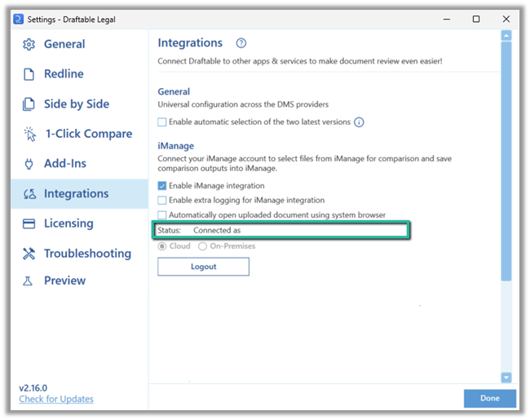Select the Add-Ins section

79,164
